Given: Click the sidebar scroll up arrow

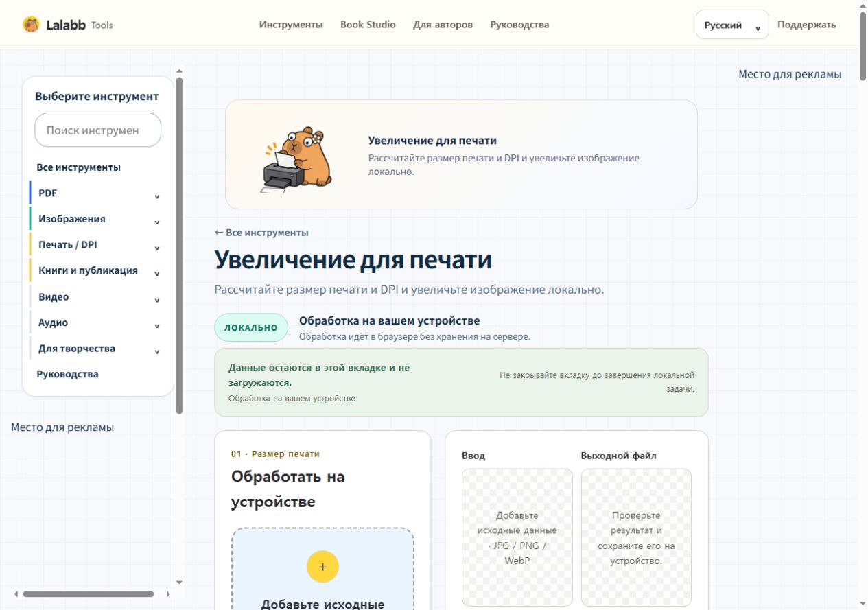Looking at the screenshot, I should pyautogui.click(x=180, y=70).
